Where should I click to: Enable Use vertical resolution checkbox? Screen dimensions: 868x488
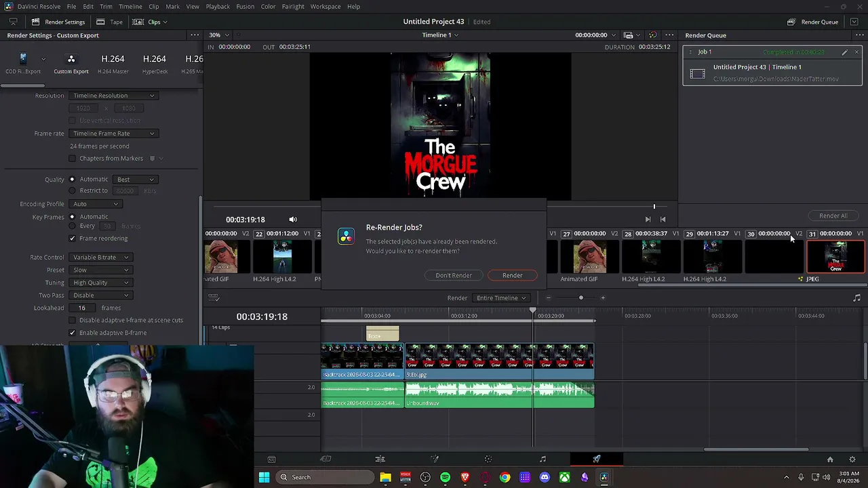73,121
